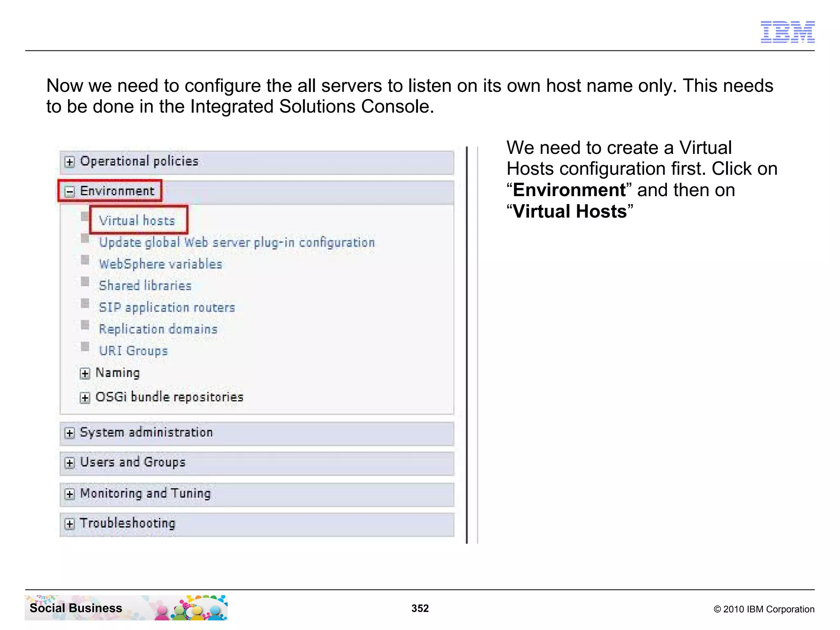The width and height of the screenshot is (840, 630).
Task: Click the bullet icon beside Virtual hosts
Action: click(85, 216)
